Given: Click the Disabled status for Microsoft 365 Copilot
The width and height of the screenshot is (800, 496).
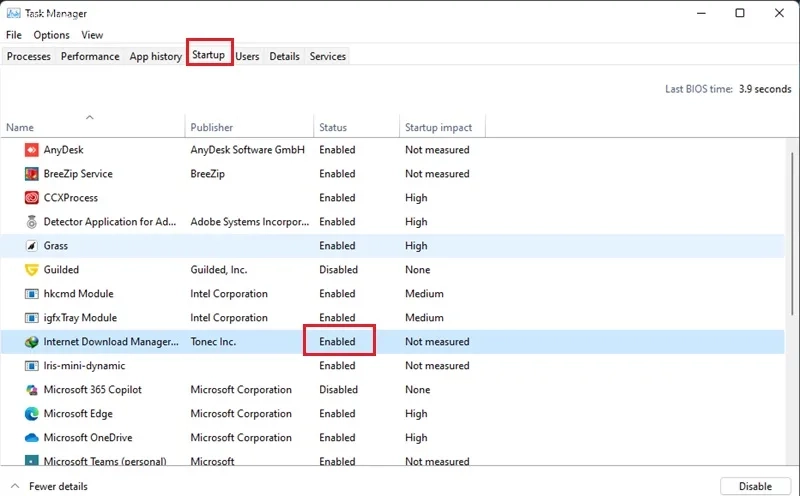Looking at the screenshot, I should [338, 390].
